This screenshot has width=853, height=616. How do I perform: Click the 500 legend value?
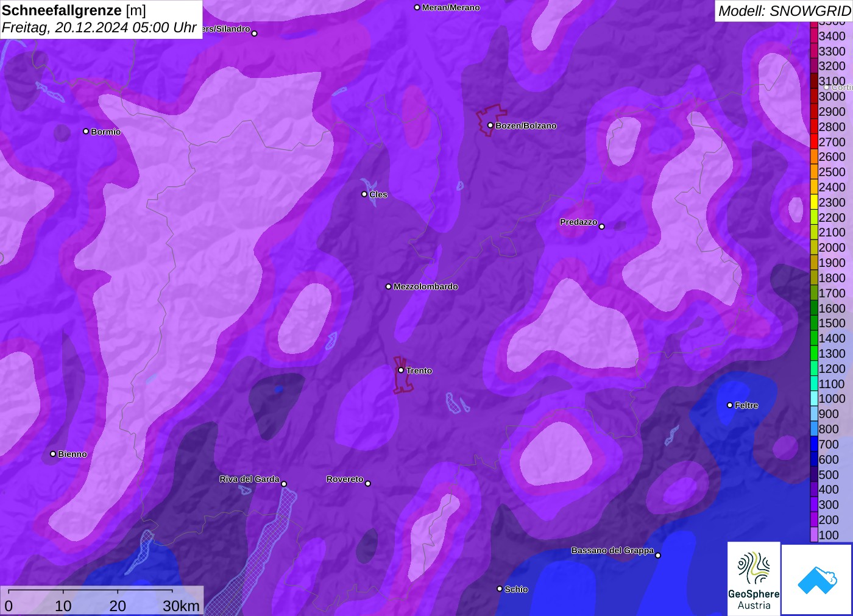pos(829,475)
